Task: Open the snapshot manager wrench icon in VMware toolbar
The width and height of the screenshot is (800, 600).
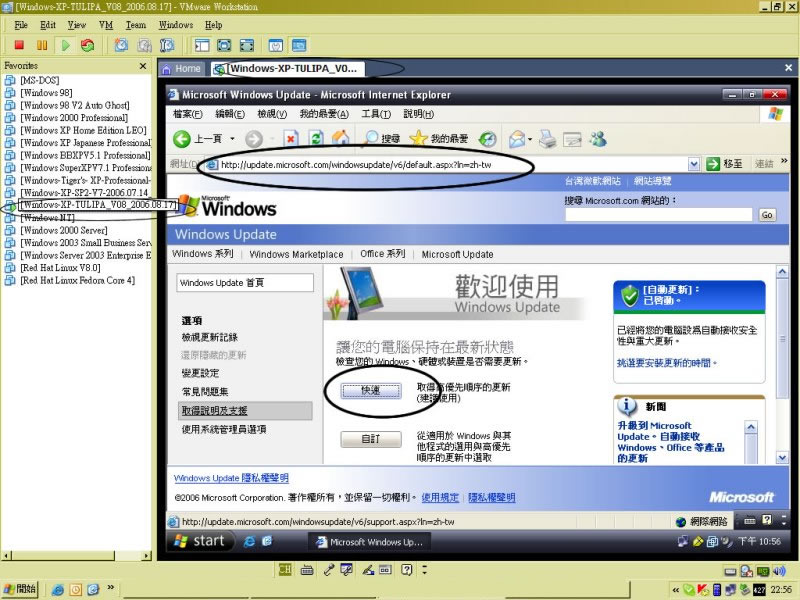Action: click(x=166, y=45)
